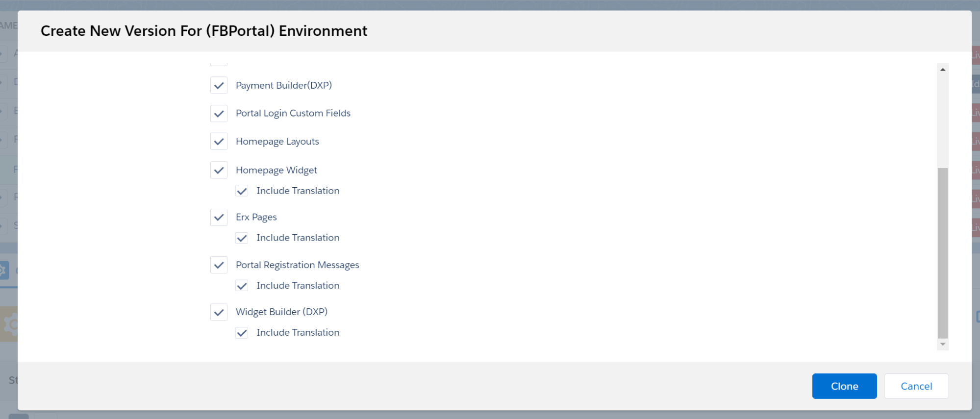The width and height of the screenshot is (980, 419).
Task: Toggle the Portal Login Custom Fields checkbox
Action: point(219,113)
